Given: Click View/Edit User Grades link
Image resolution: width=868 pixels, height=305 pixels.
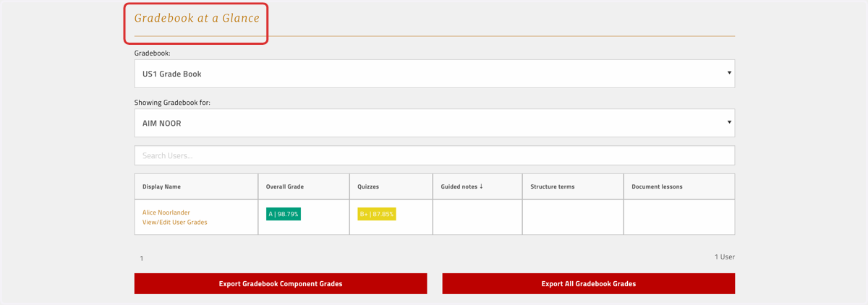Looking at the screenshot, I should coord(175,223).
